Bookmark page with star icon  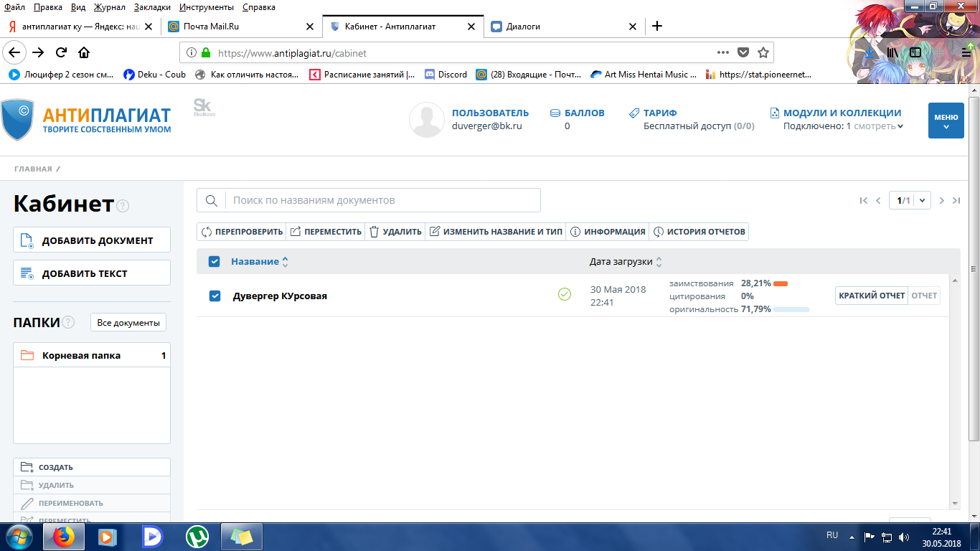point(763,52)
